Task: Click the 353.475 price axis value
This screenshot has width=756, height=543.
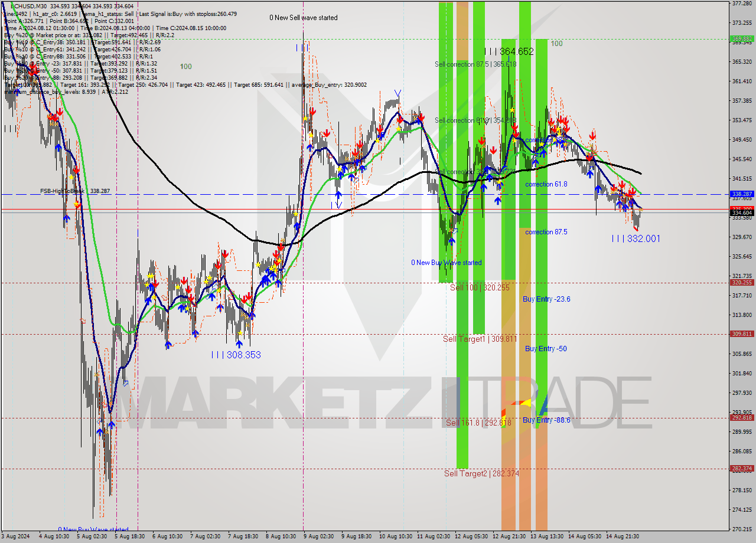Action: 742,120
